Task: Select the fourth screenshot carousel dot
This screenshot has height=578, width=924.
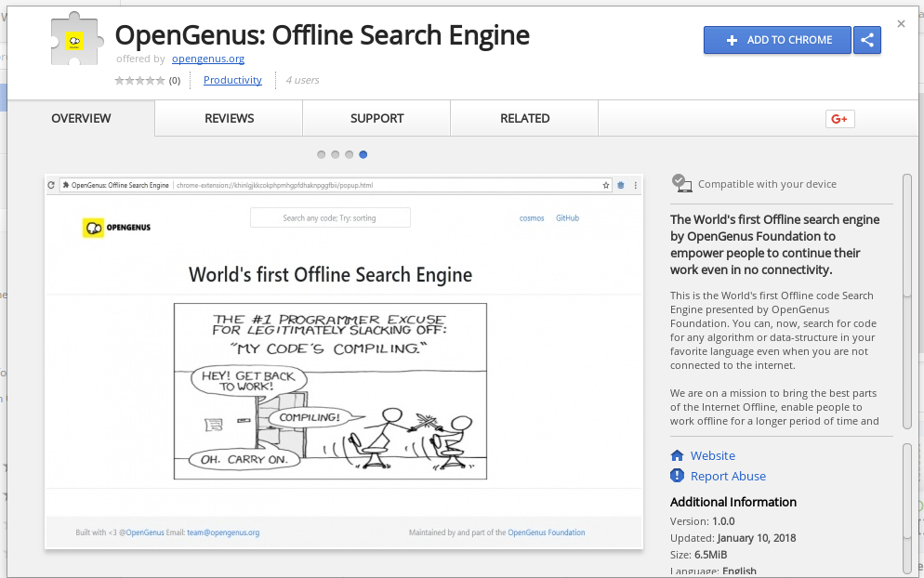Action: (x=363, y=154)
